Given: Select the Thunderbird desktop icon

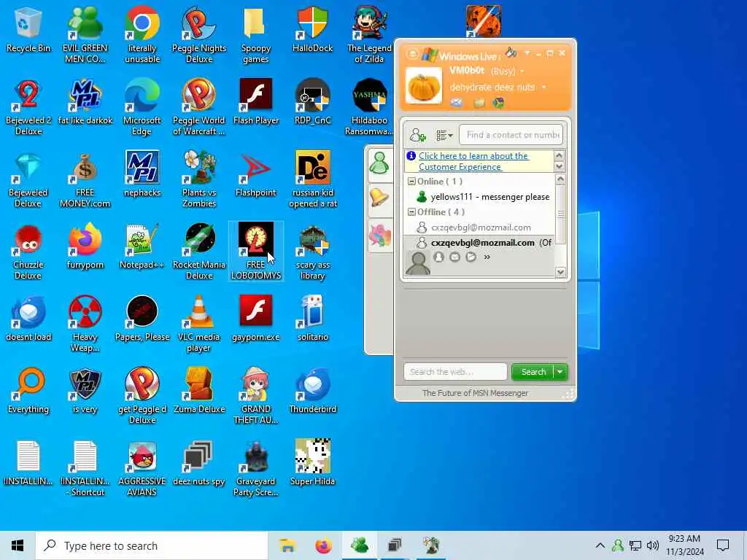Looking at the screenshot, I should (312, 391).
